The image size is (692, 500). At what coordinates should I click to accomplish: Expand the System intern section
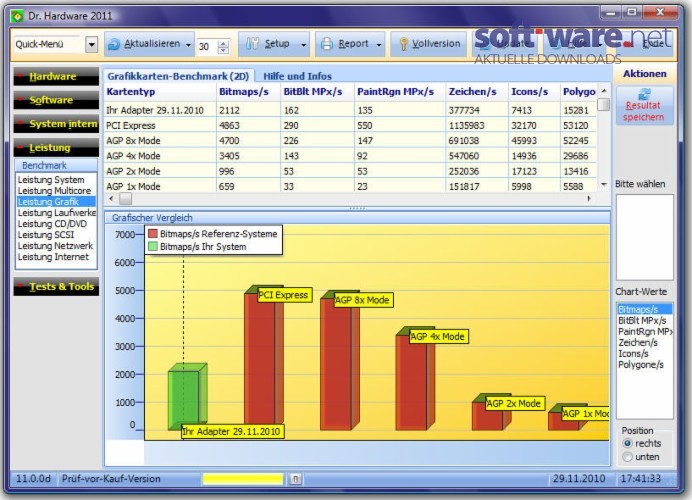[56, 124]
